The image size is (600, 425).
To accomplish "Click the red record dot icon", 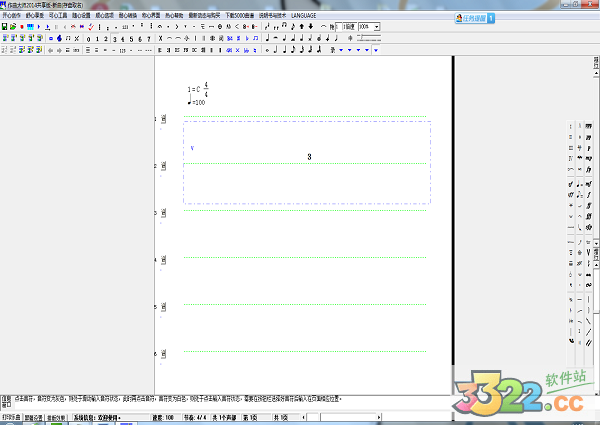I will (22, 27).
